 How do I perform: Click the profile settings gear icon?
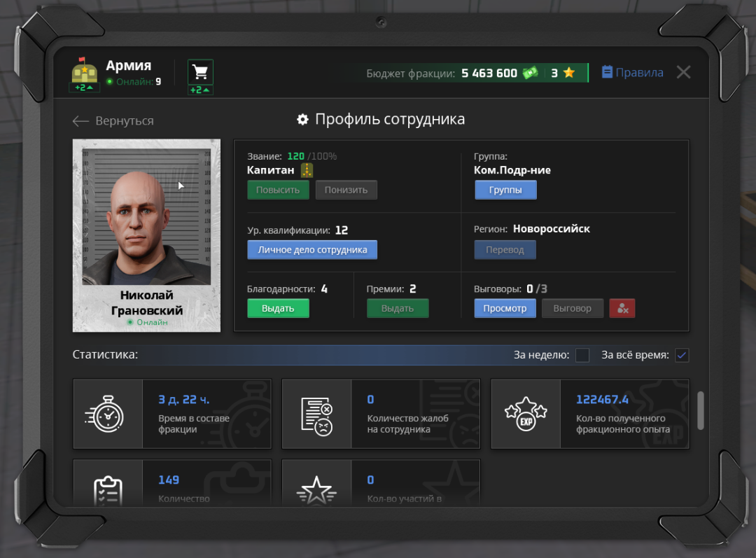tap(302, 120)
